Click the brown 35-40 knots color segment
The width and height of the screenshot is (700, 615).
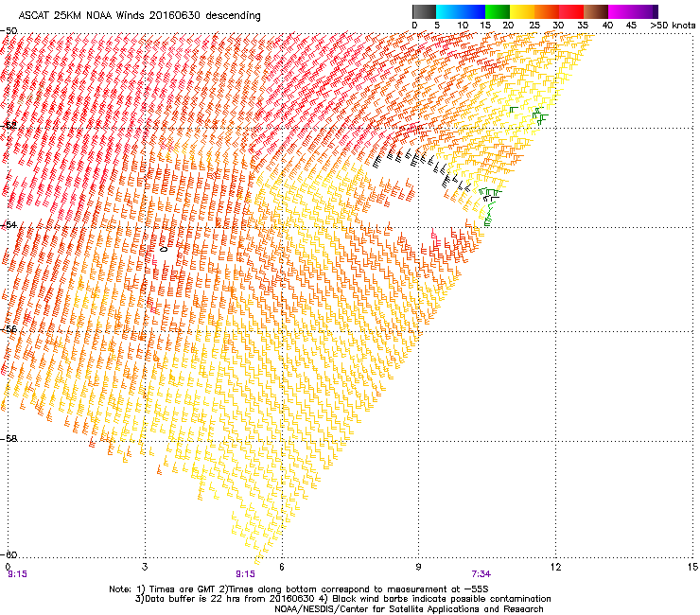596,11
